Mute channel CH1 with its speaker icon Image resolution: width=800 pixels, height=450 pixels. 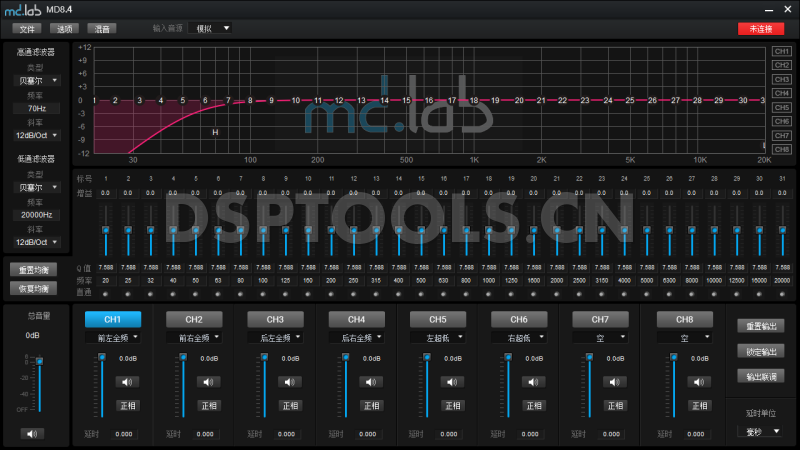tap(127, 382)
